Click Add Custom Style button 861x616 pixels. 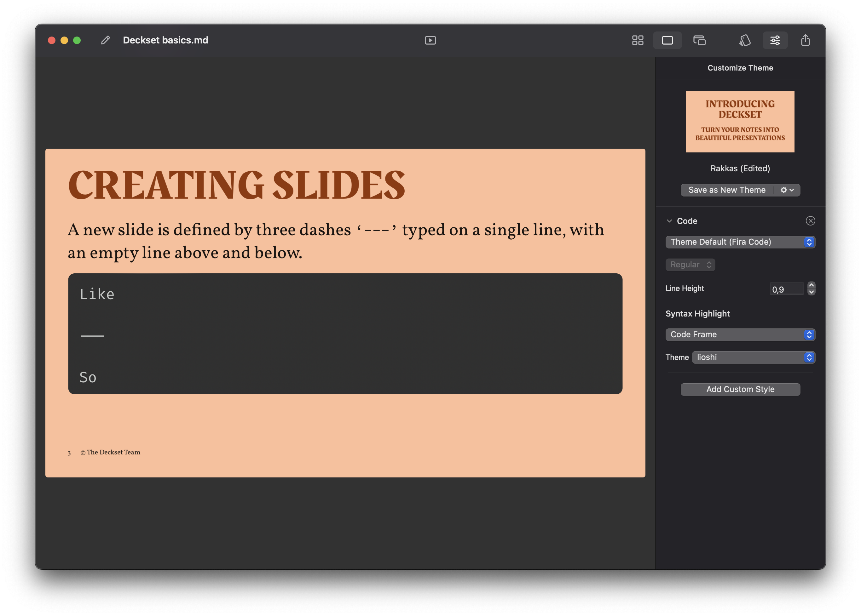pyautogui.click(x=740, y=389)
